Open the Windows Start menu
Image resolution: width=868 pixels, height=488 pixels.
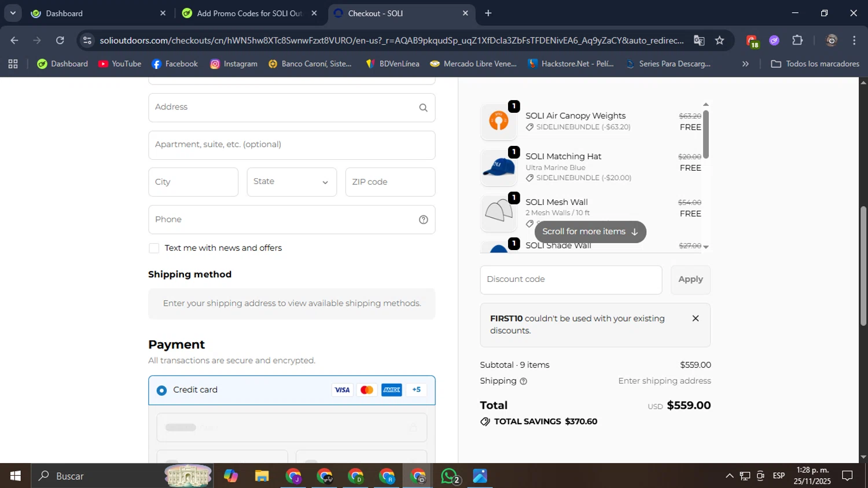pyautogui.click(x=16, y=476)
